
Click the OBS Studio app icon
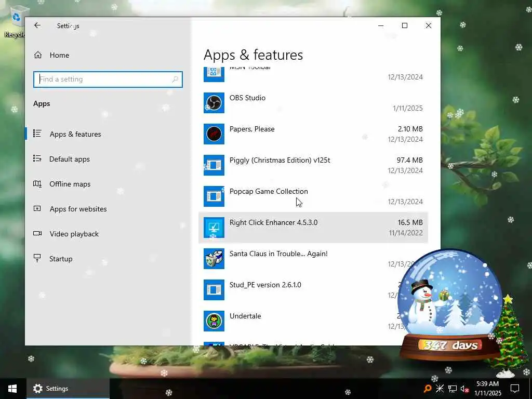(214, 103)
